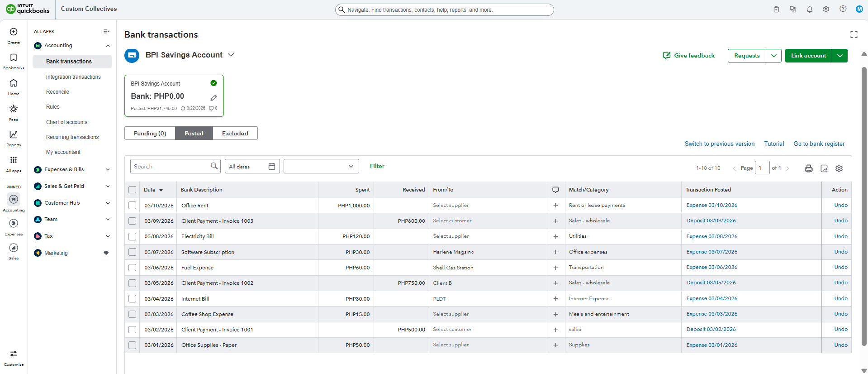Click the pinned Expenses icon

click(14, 223)
